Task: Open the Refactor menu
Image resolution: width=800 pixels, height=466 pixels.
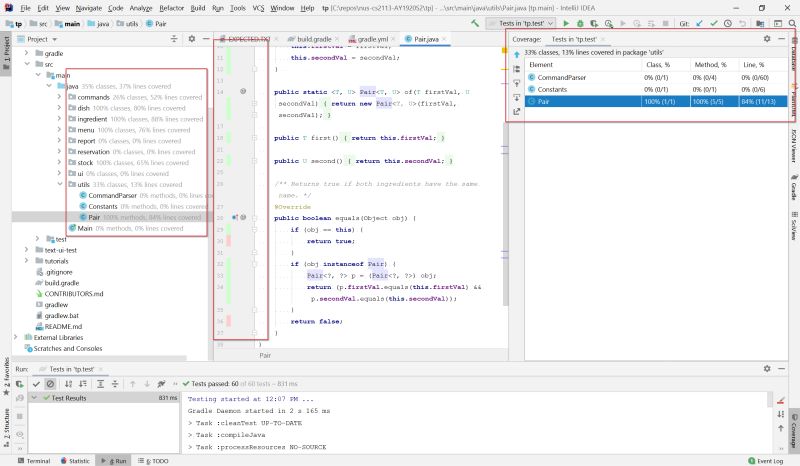Action: coord(171,8)
